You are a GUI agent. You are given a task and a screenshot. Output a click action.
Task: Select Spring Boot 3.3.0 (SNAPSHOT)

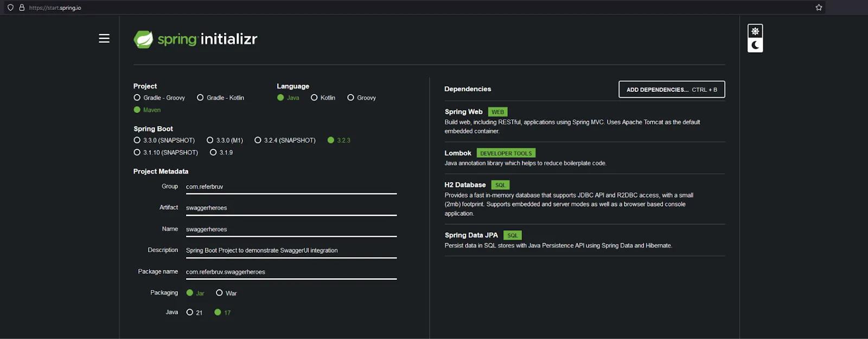164,140
